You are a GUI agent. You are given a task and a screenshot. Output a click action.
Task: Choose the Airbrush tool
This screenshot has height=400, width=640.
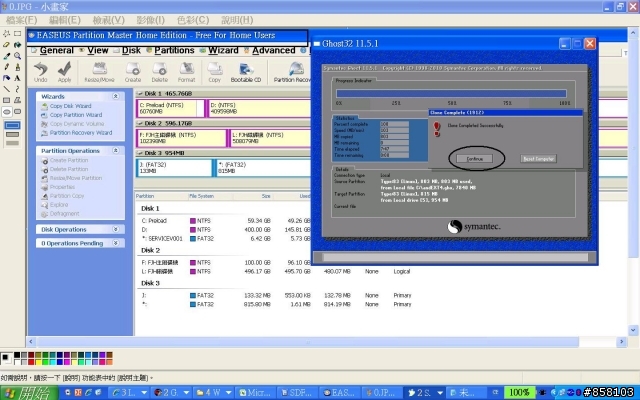point(7,78)
